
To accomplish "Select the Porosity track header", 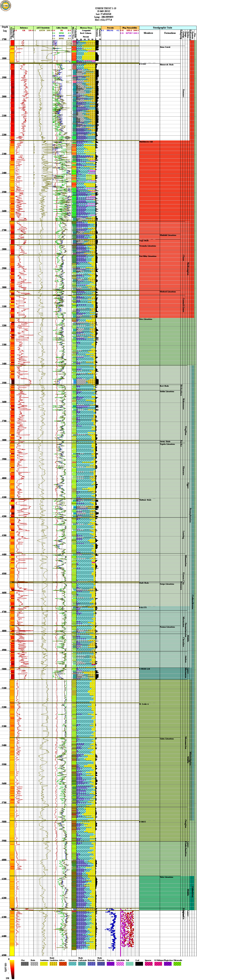I will 111,28.
